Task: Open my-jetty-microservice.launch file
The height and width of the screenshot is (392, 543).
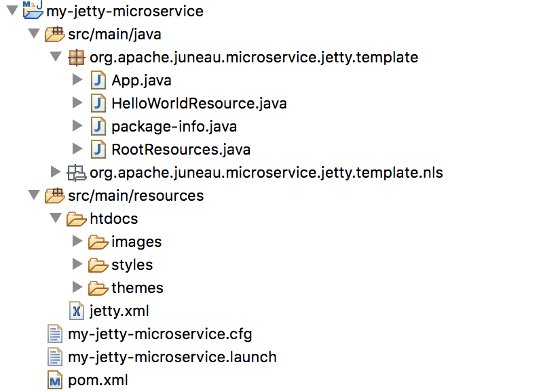Action: click(170, 357)
